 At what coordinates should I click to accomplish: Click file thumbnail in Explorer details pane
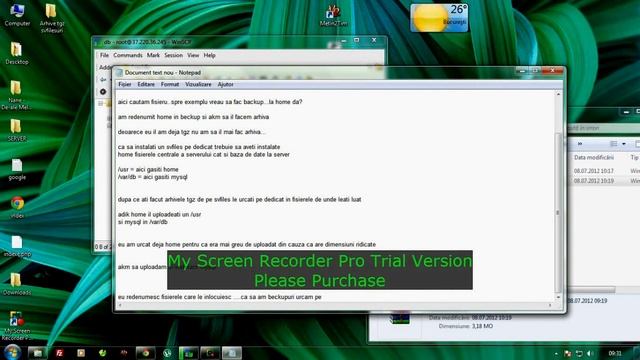400,318
